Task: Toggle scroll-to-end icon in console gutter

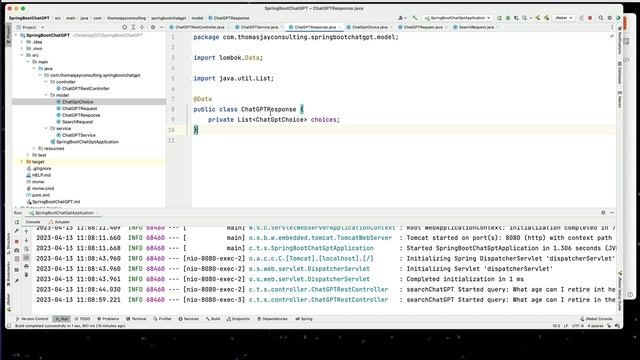Action: point(27,258)
